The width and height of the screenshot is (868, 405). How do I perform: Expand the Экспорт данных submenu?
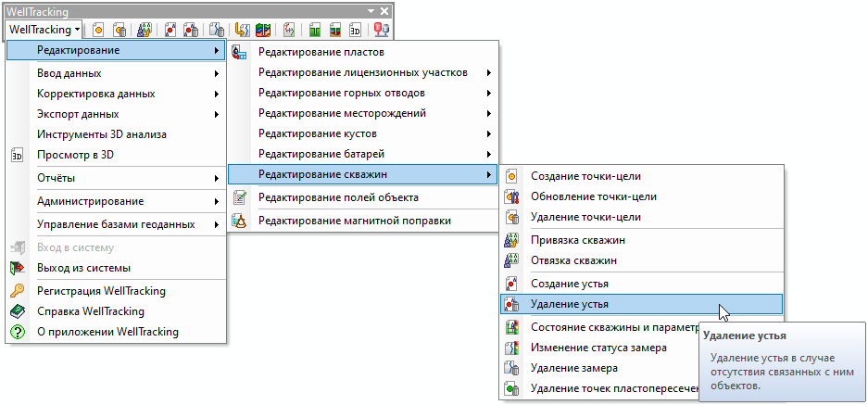tap(116, 114)
